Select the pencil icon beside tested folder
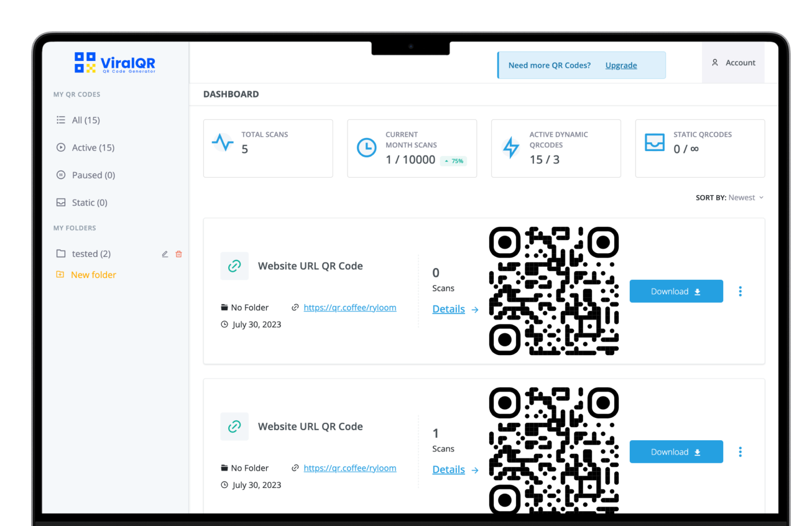The height and width of the screenshot is (526, 812). pyautogui.click(x=164, y=254)
